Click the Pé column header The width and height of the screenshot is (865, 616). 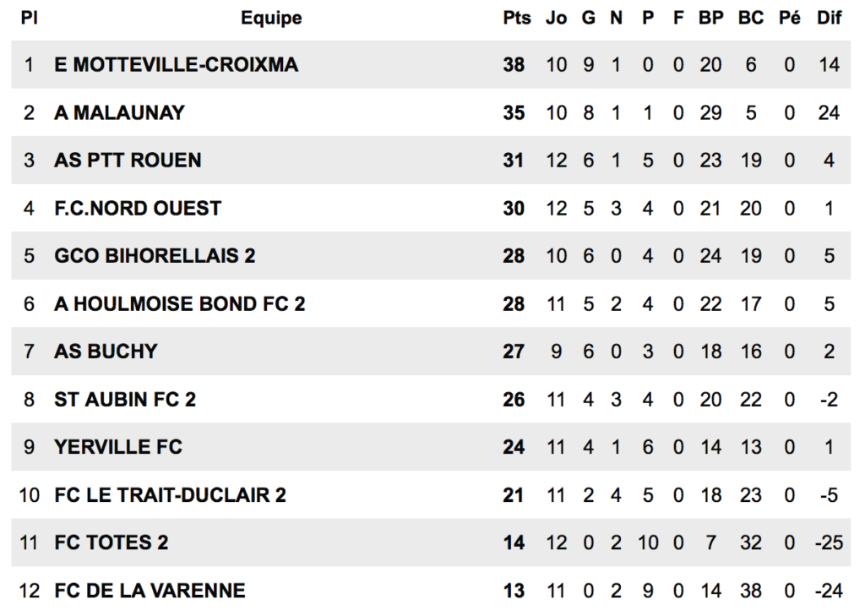point(790,18)
